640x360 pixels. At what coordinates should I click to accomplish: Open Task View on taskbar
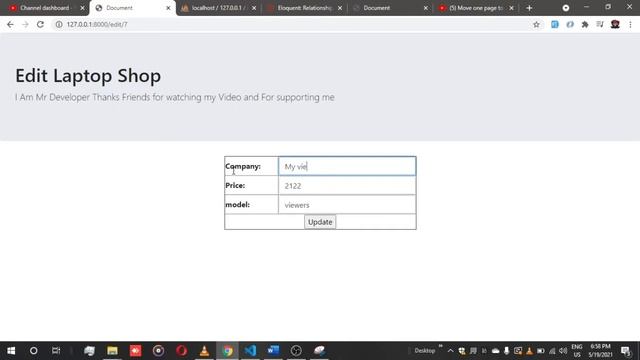[56, 351]
